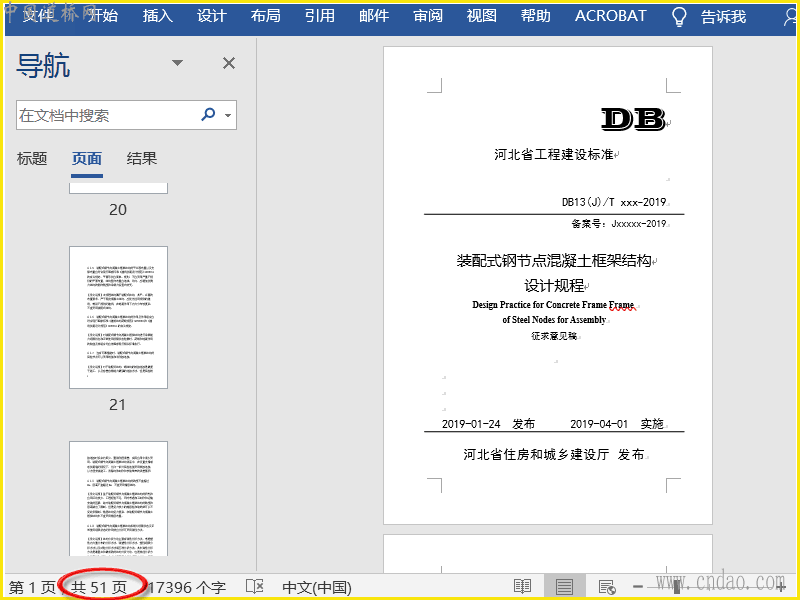Viewport: 800px width, 600px height.
Task: Click the zoom in plus button
Action: [781, 587]
